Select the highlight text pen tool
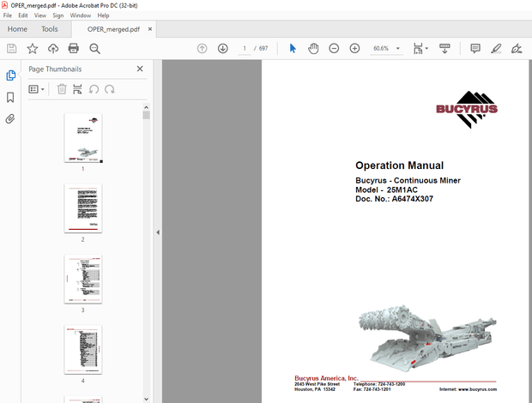 (496, 49)
